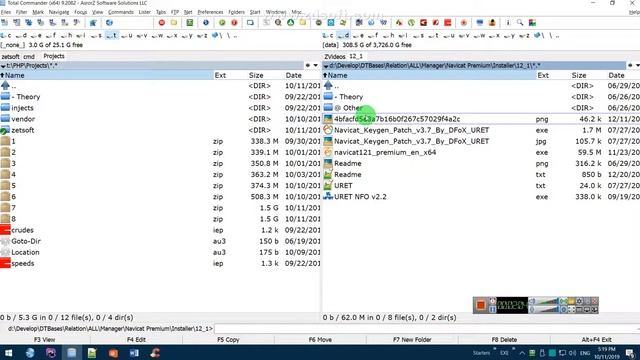640x360 pixels.
Task: Open the Files menu
Action: click(6, 12)
